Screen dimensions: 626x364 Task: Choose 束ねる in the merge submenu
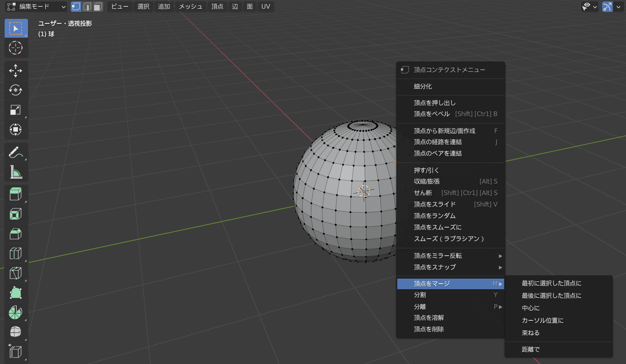tap(558, 333)
